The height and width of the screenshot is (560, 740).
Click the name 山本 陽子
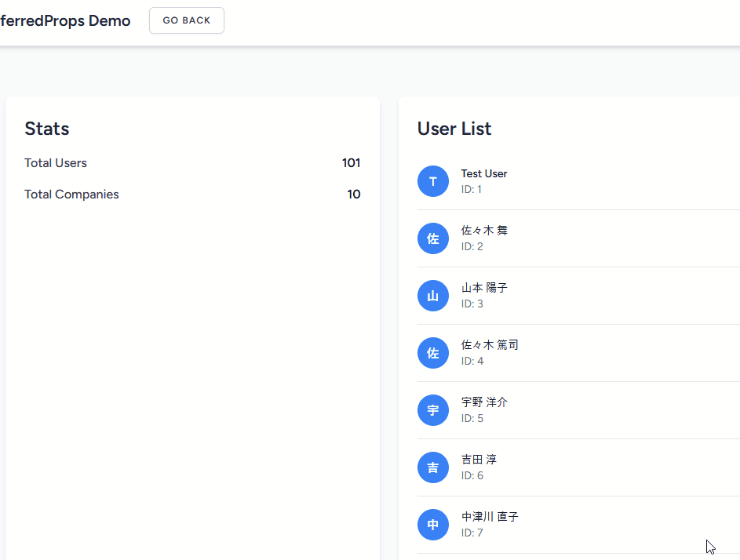484,287
